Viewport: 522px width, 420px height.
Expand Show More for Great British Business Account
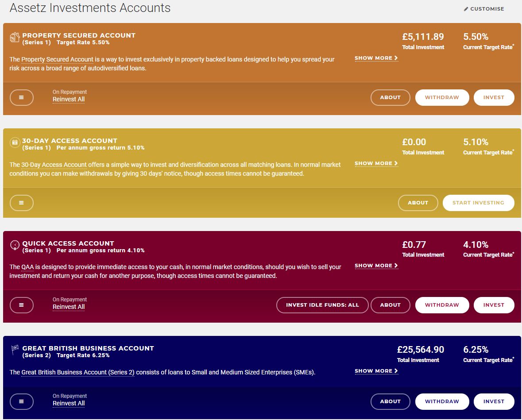[376, 371]
